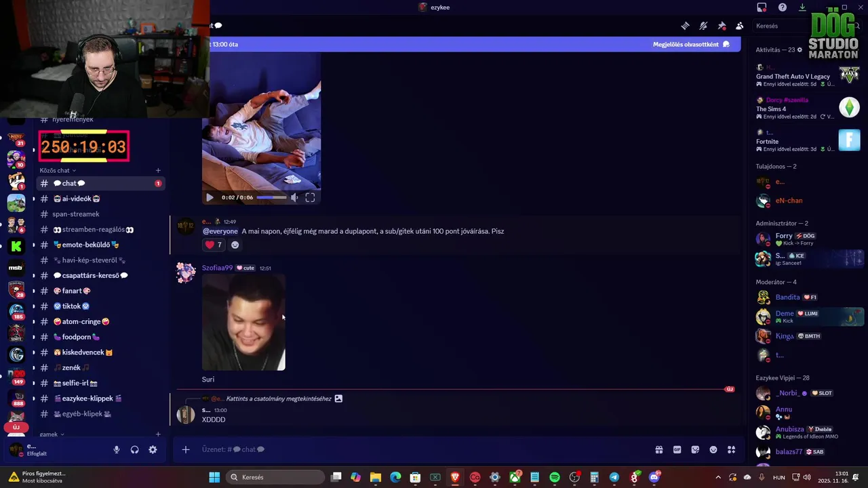Open the Discord inbox icon
This screenshot has width=868, height=488.
tap(762, 7)
